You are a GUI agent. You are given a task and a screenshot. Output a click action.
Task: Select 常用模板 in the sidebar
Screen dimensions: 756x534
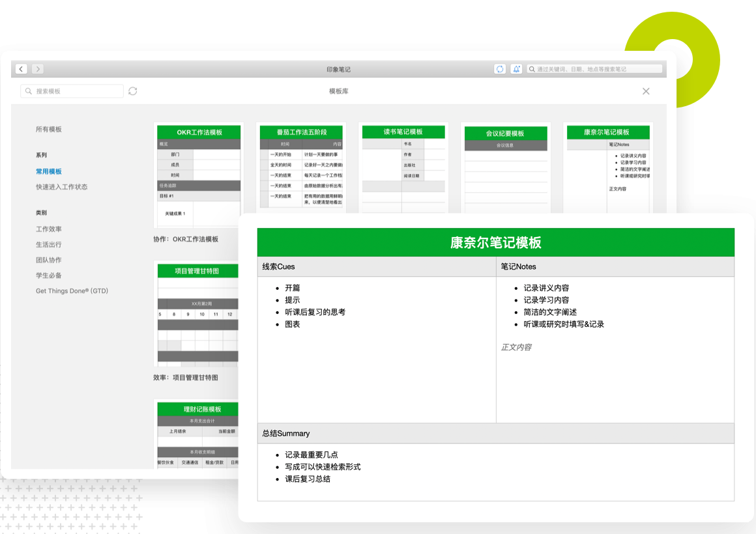[x=49, y=171]
